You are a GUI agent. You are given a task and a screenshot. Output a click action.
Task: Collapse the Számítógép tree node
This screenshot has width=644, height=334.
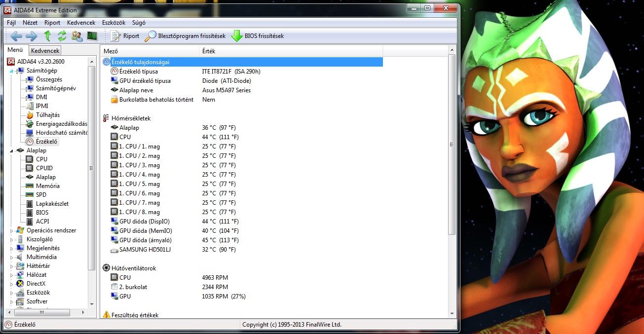tap(11, 71)
